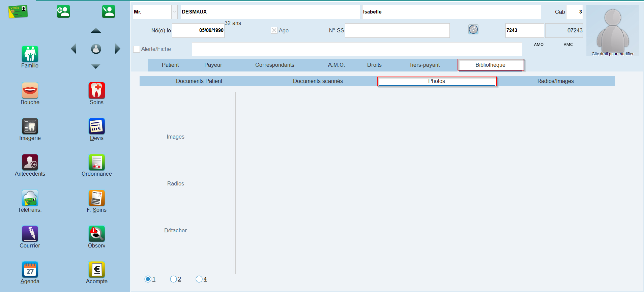Enable the Alerte/Fiche checkbox

pyautogui.click(x=137, y=49)
